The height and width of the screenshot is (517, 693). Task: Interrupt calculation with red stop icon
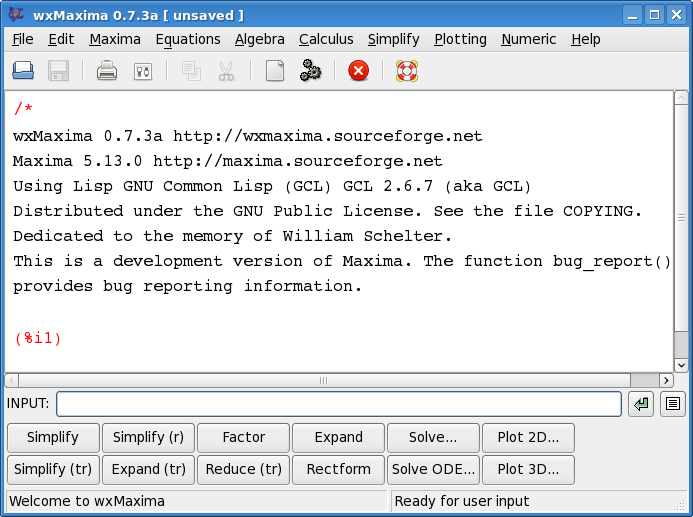tap(358, 71)
